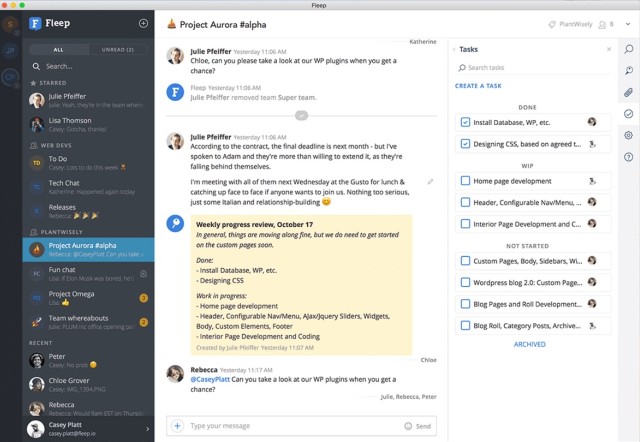Check the Blog Pages and Roll Development task
Image resolution: width=640 pixels, height=442 pixels.
(465, 304)
